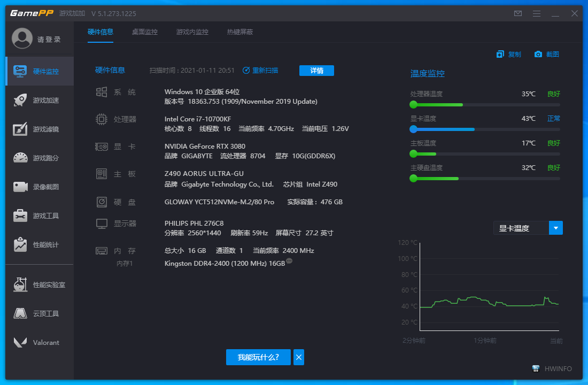Click the GPU temperature line chart
The width and height of the screenshot is (588, 385).
489,287
